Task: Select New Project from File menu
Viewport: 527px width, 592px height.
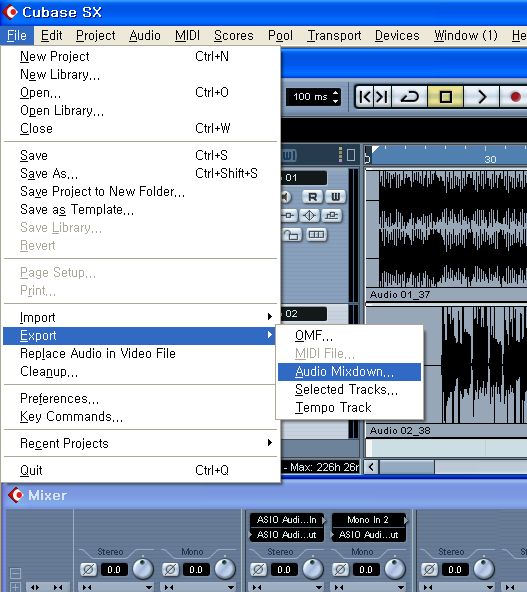Action: (139, 57)
